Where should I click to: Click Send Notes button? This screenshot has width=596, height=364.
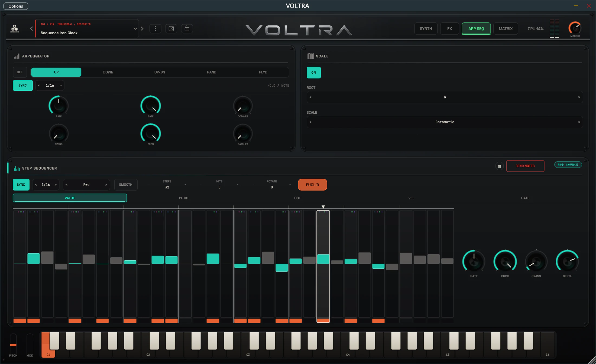[525, 166]
